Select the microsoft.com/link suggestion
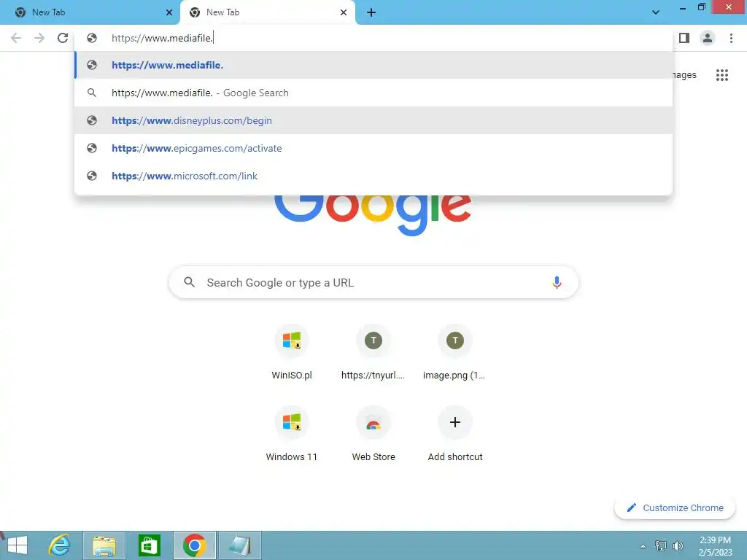The height and width of the screenshot is (560, 747). 374,176
